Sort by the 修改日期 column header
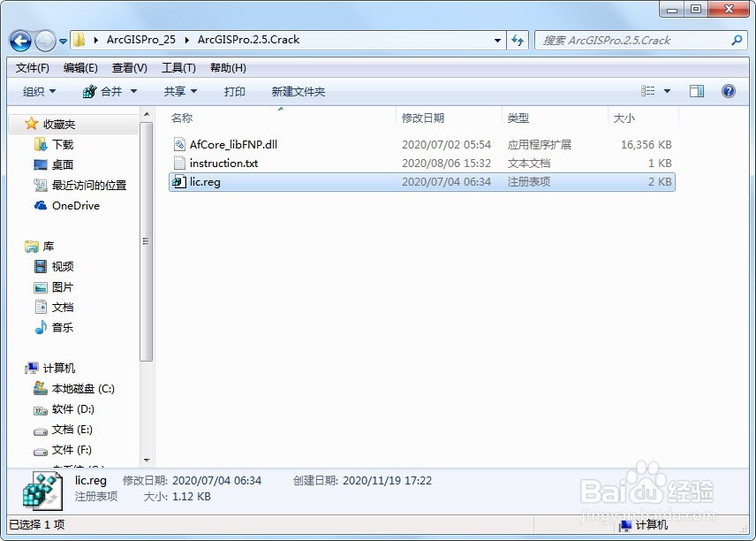 pyautogui.click(x=423, y=118)
